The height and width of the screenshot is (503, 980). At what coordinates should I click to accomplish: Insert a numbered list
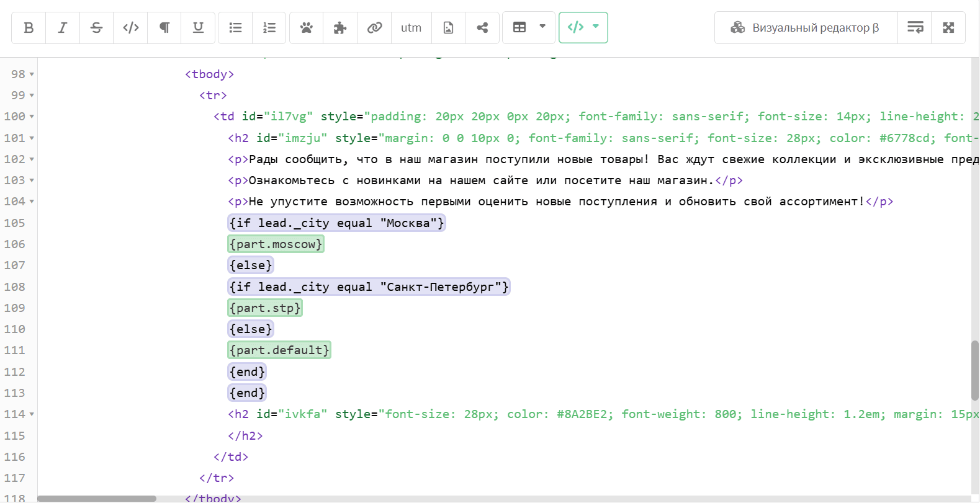269,28
